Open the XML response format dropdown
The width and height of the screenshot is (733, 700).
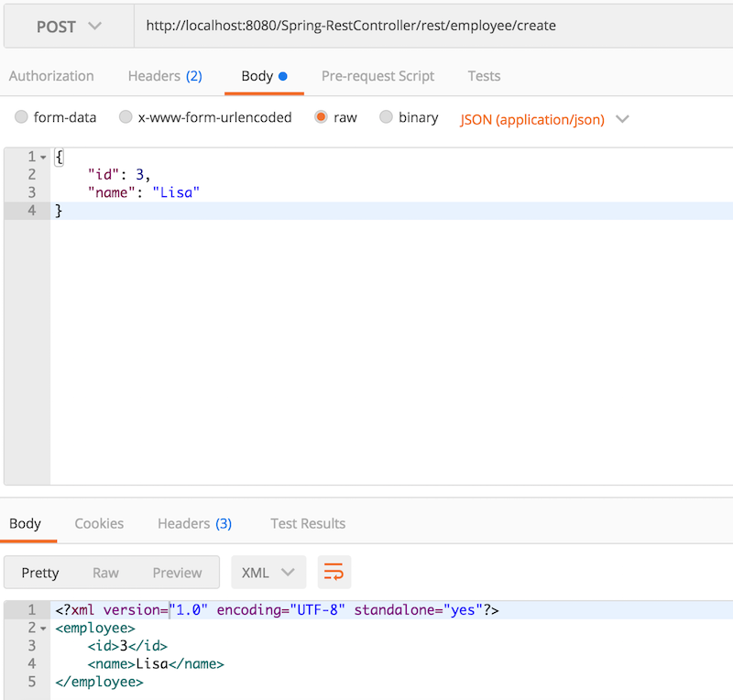click(x=268, y=572)
